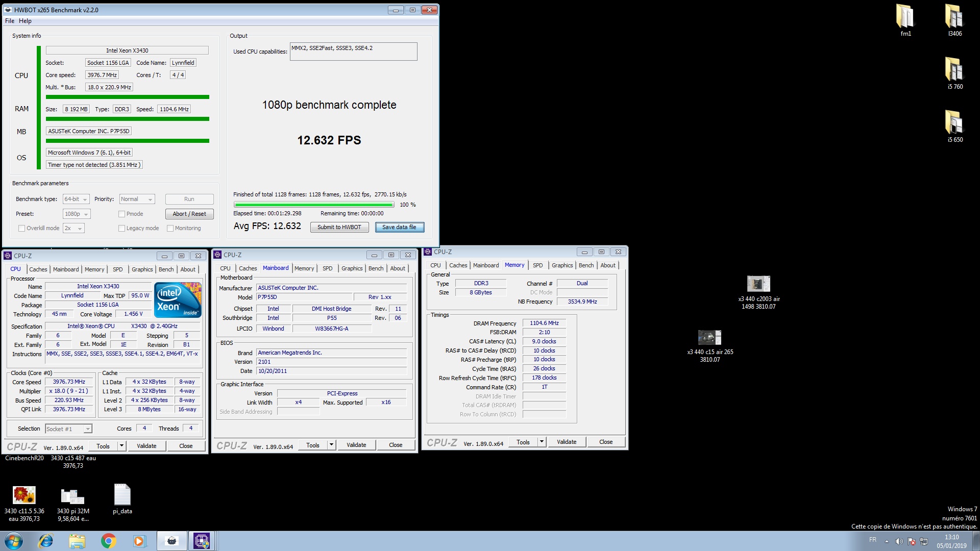Click the Multi * Bus 18.0 x 220.9 MHz field
Image resolution: width=980 pixels, height=551 pixels.
[x=109, y=87]
